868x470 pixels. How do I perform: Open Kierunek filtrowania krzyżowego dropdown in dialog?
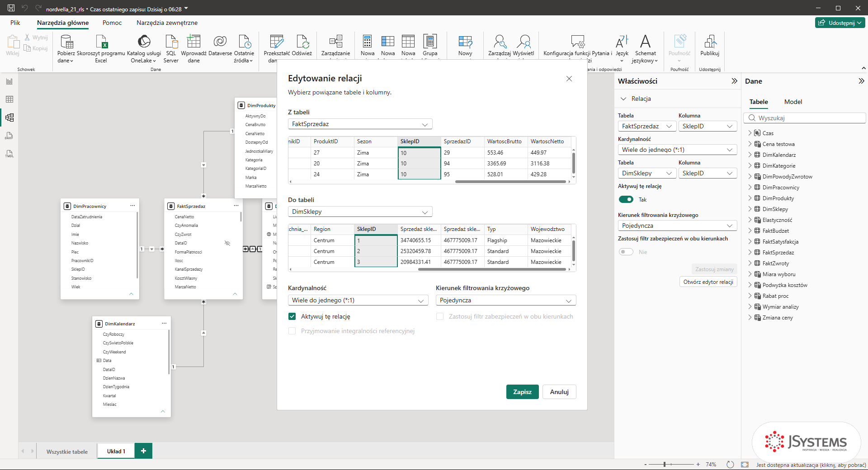click(506, 300)
